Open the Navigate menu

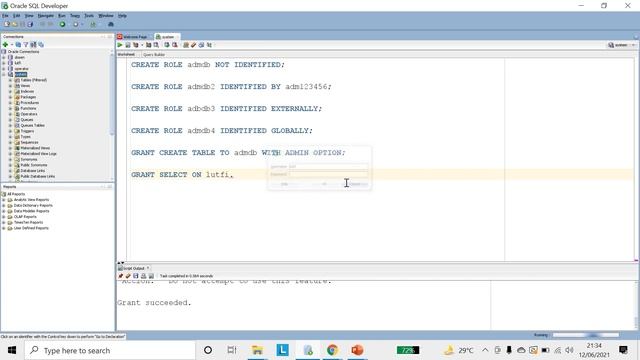(x=46, y=16)
